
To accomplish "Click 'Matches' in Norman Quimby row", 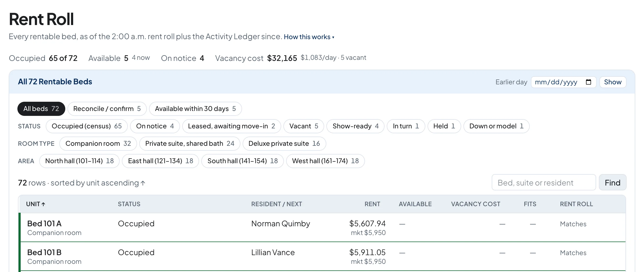I will click(x=573, y=224).
